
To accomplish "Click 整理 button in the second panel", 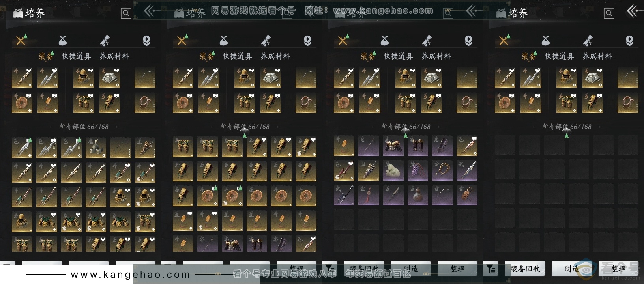I will 296,269.
